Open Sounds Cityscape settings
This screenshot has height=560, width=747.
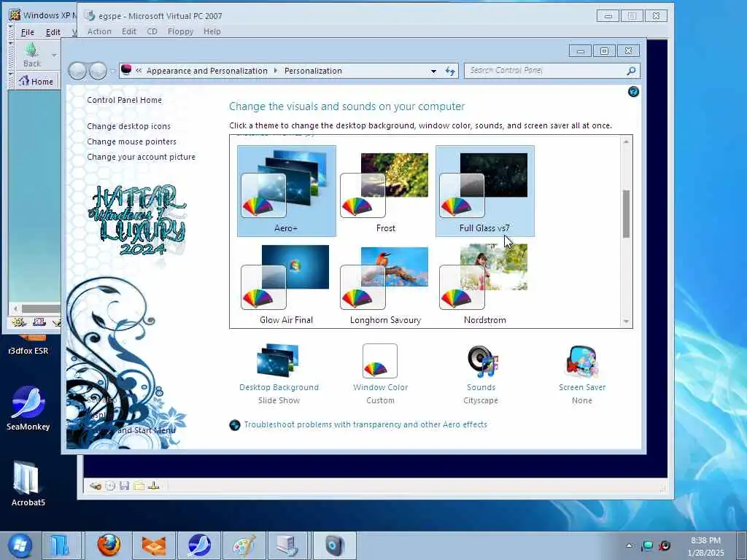[x=481, y=374]
